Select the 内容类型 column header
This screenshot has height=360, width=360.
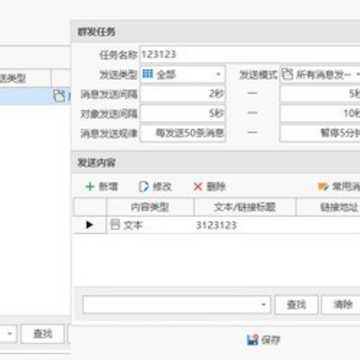[x=150, y=207]
